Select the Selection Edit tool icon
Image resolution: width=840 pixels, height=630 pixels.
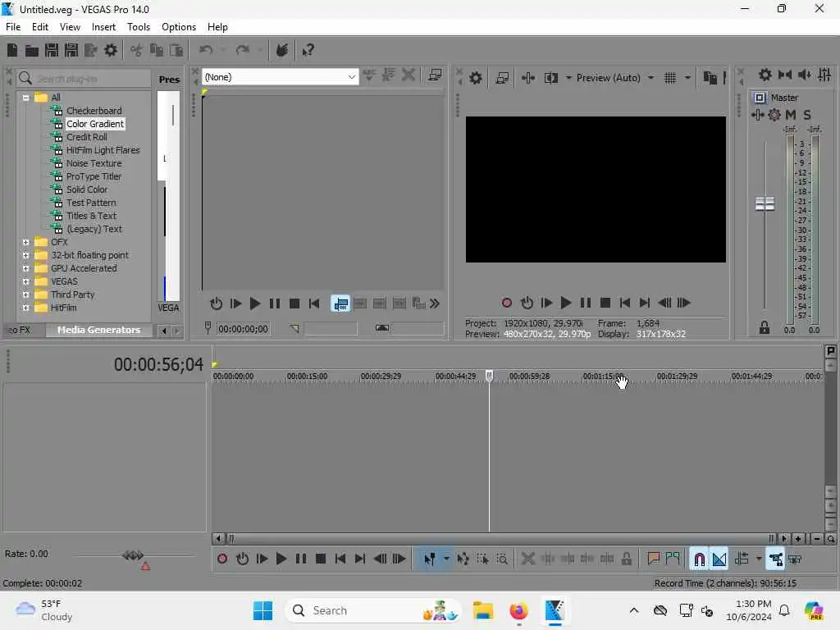coord(482,559)
